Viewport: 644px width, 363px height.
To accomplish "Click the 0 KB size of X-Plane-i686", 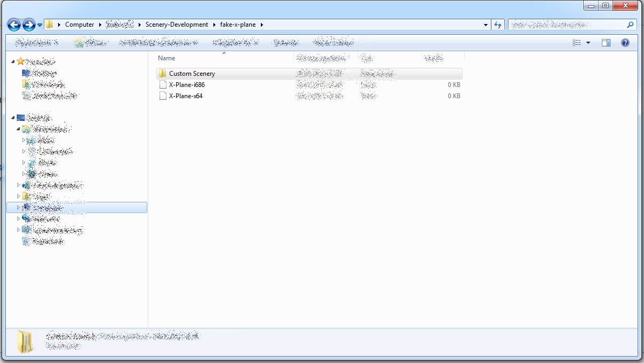I will (x=454, y=85).
